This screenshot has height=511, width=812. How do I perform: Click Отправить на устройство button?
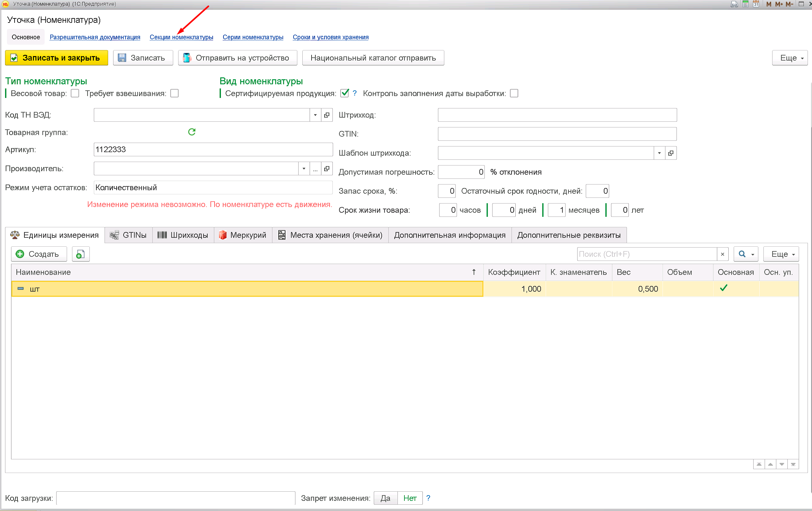click(238, 58)
